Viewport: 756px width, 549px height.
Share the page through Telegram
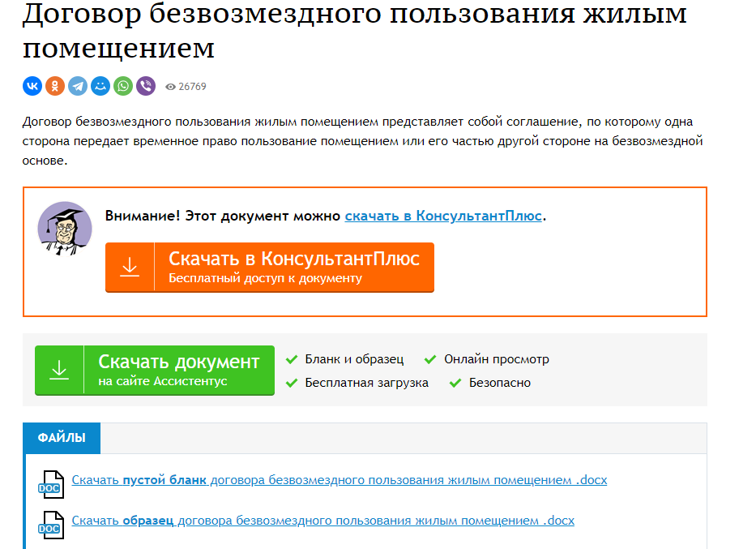[x=78, y=86]
